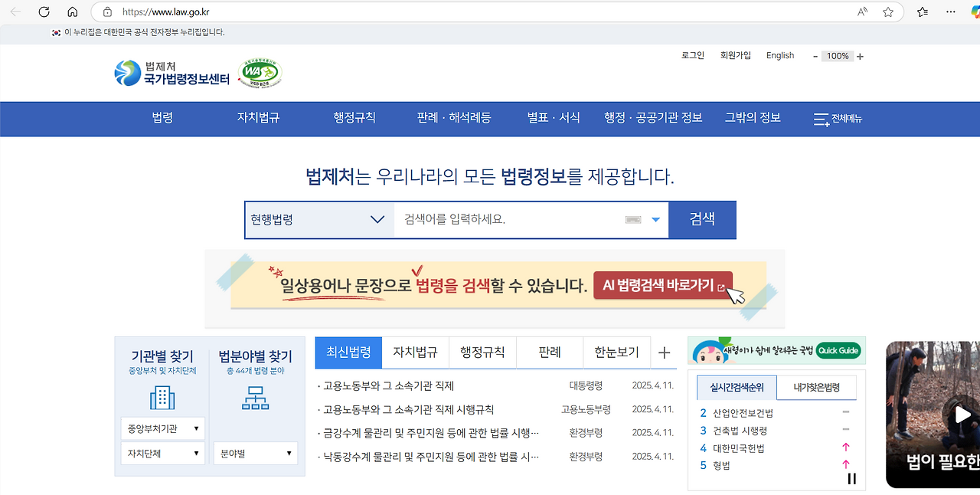This screenshot has height=495, width=980.
Task: Click the building icon under 기관별 찾기
Action: (x=162, y=398)
